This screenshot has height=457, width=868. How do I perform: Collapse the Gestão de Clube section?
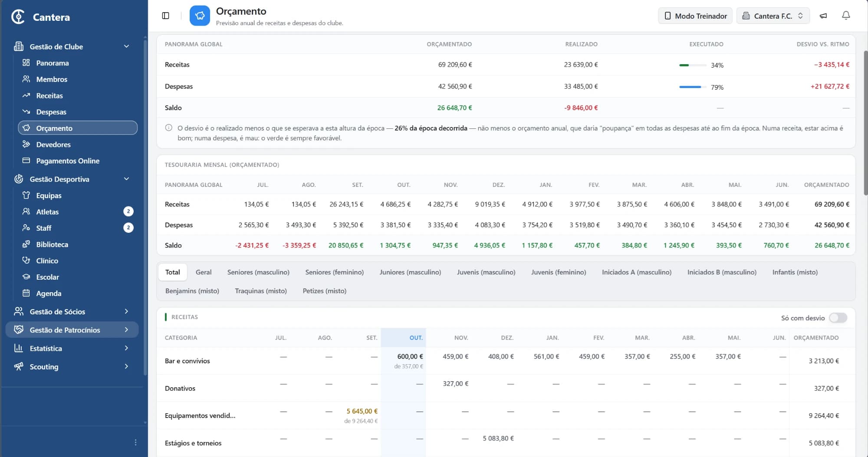72,46
